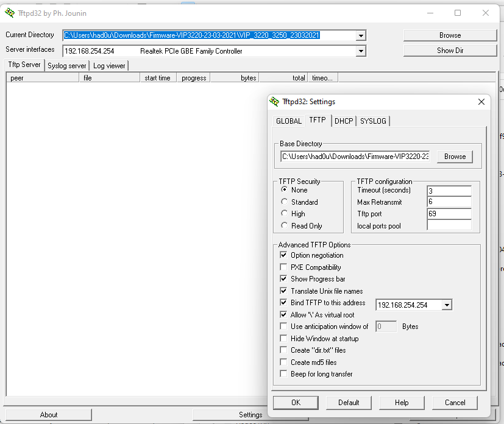The image size is (504, 424).
Task: Switch to the TFTP settings tab
Action: click(x=318, y=120)
